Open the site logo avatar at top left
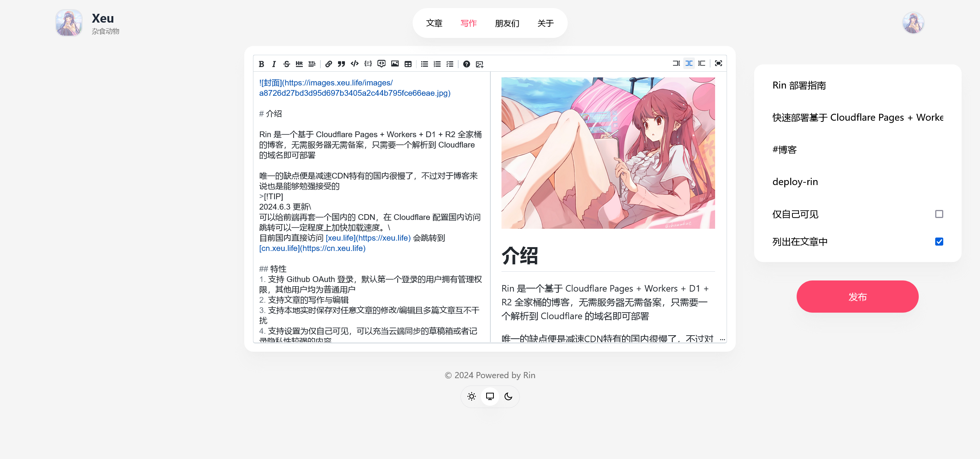Viewport: 980px width, 459px height. pyautogui.click(x=69, y=23)
